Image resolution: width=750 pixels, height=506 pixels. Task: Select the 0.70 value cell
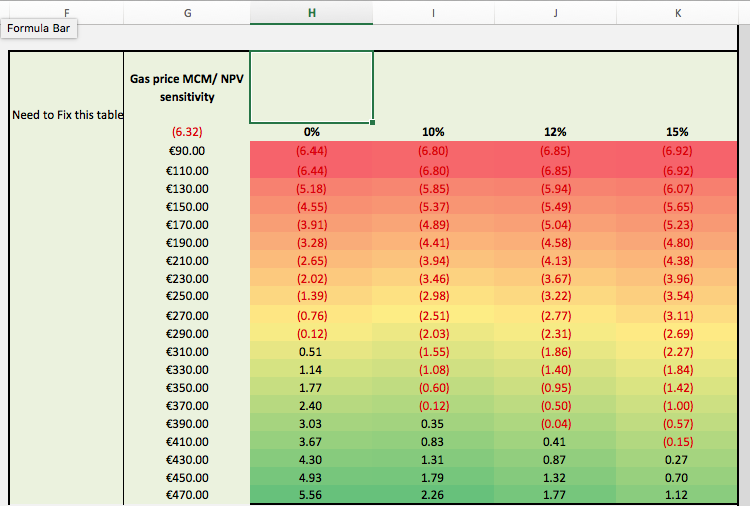pyautogui.click(x=677, y=477)
